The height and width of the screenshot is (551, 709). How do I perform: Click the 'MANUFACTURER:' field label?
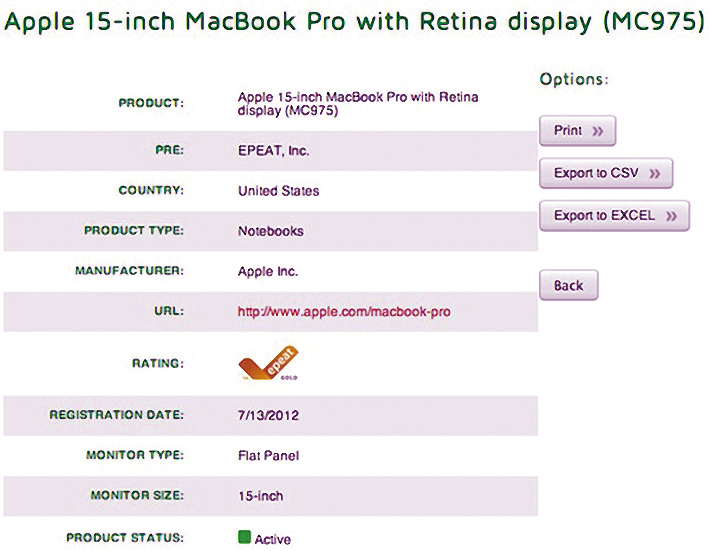point(130,271)
